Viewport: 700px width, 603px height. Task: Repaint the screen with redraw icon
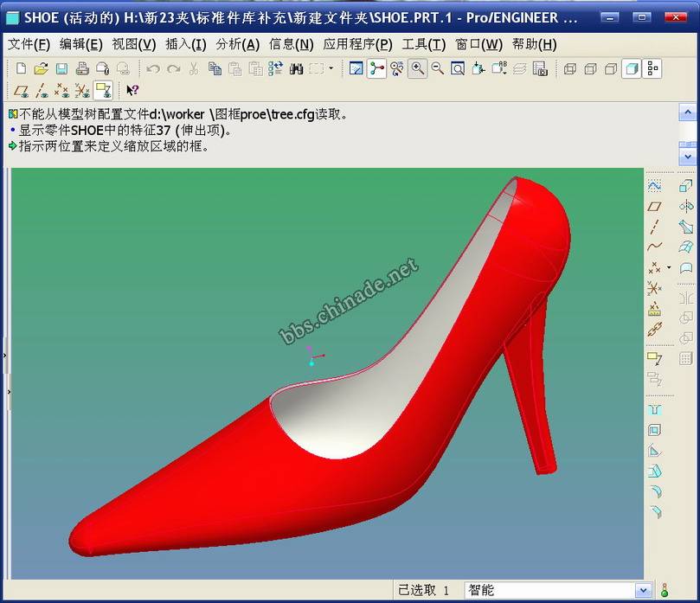coord(356,68)
